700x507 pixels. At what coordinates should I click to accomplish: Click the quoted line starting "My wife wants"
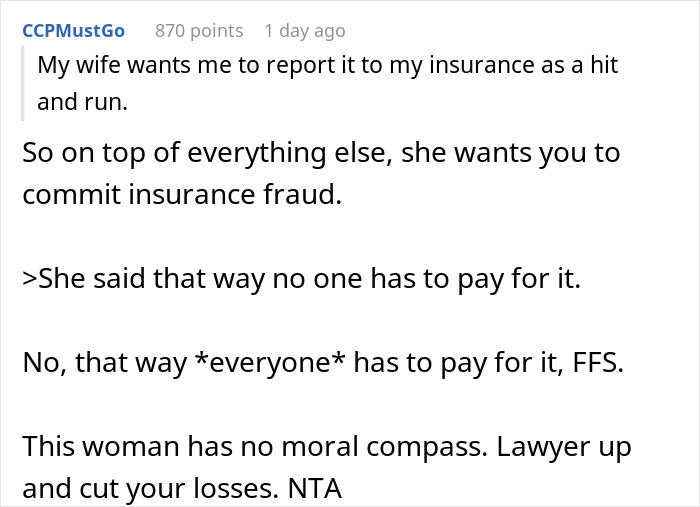pyautogui.click(x=327, y=65)
